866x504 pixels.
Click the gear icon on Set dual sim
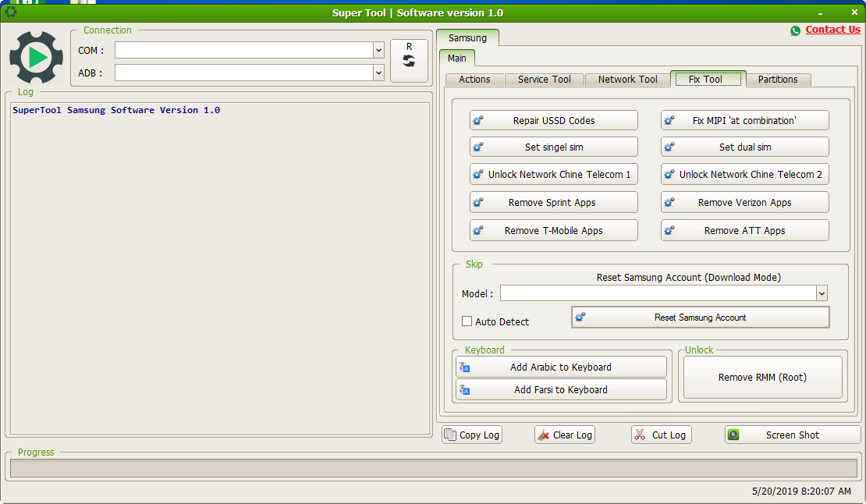tap(669, 147)
